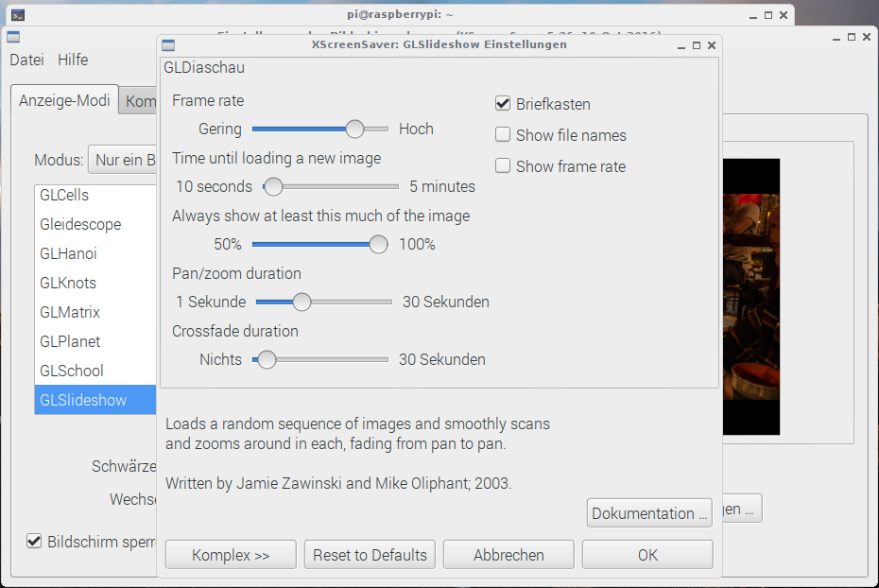Screen dimensions: 879x588
Task: Open the Datei menu
Action: coord(26,60)
